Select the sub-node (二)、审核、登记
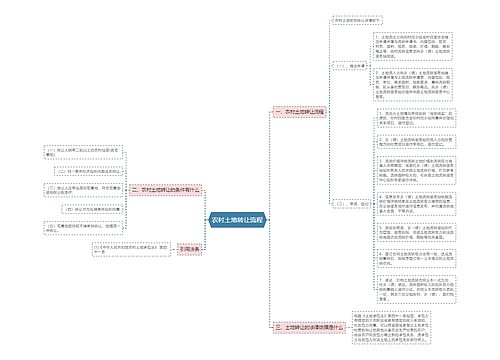 (x=352, y=203)
